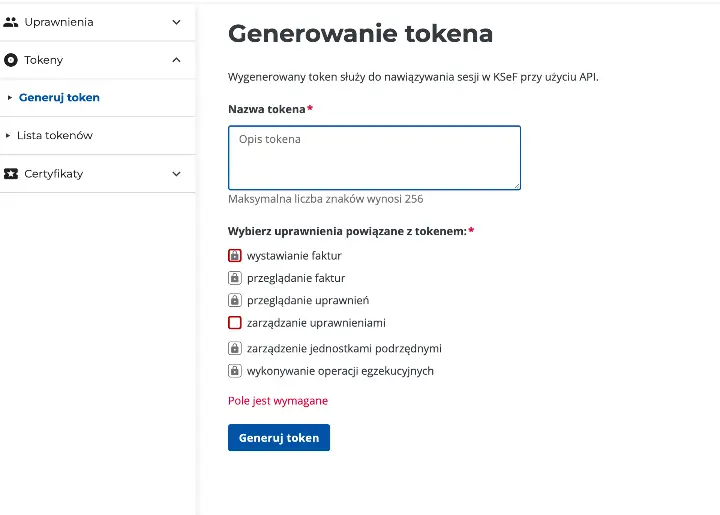Toggle the przeglądanie uprawnień checkbox

point(235,300)
